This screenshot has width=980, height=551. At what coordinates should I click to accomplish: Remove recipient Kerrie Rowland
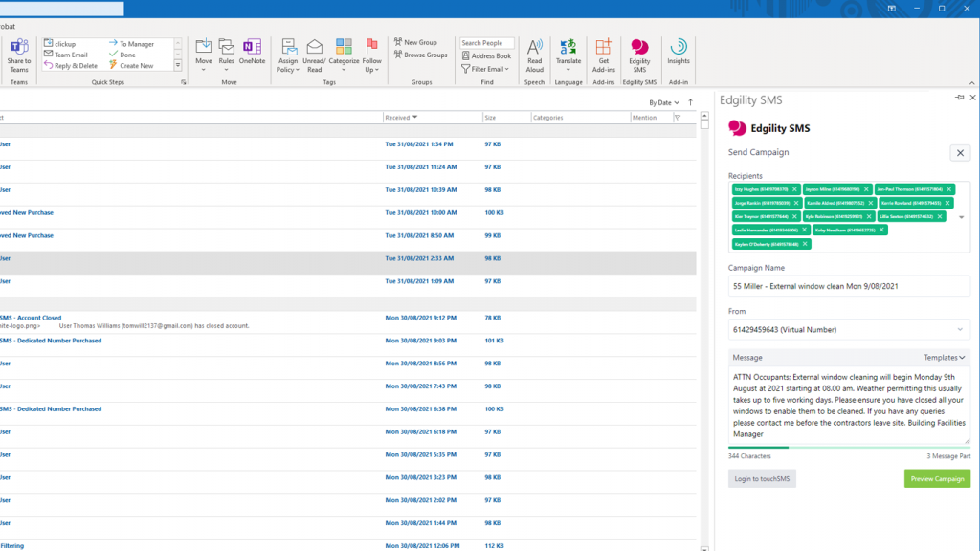click(947, 203)
